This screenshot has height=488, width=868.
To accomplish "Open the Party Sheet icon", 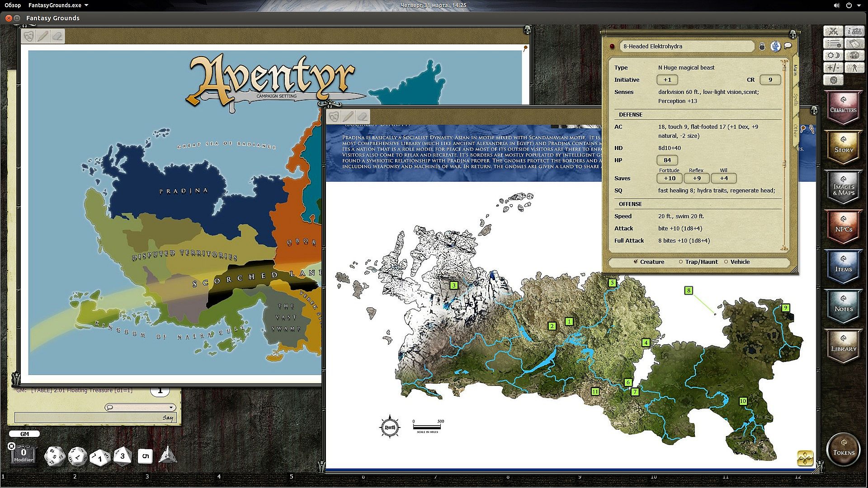I will 854,31.
